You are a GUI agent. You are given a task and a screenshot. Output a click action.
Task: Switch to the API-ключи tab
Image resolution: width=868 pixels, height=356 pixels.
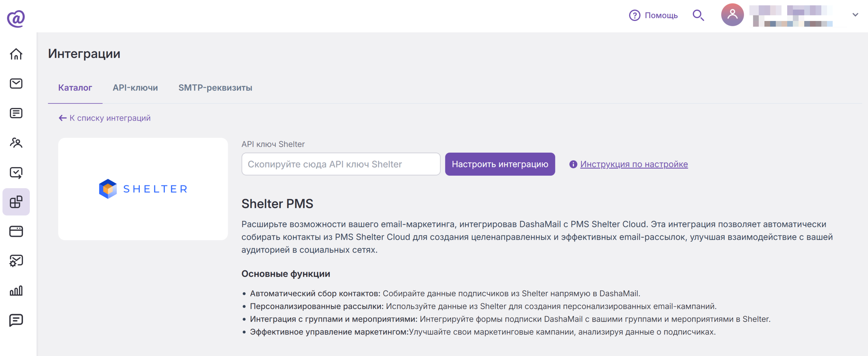(135, 88)
